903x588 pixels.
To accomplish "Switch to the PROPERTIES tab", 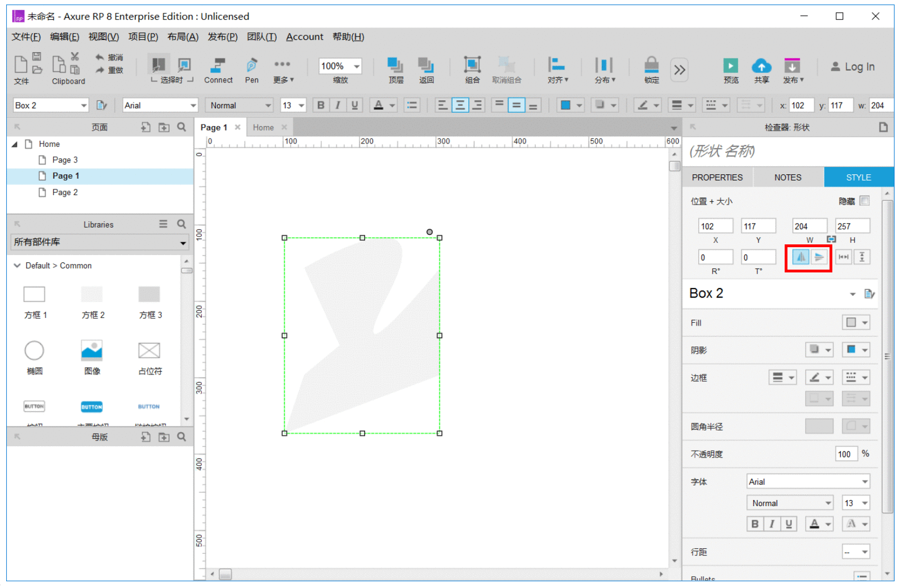I will pos(717,177).
